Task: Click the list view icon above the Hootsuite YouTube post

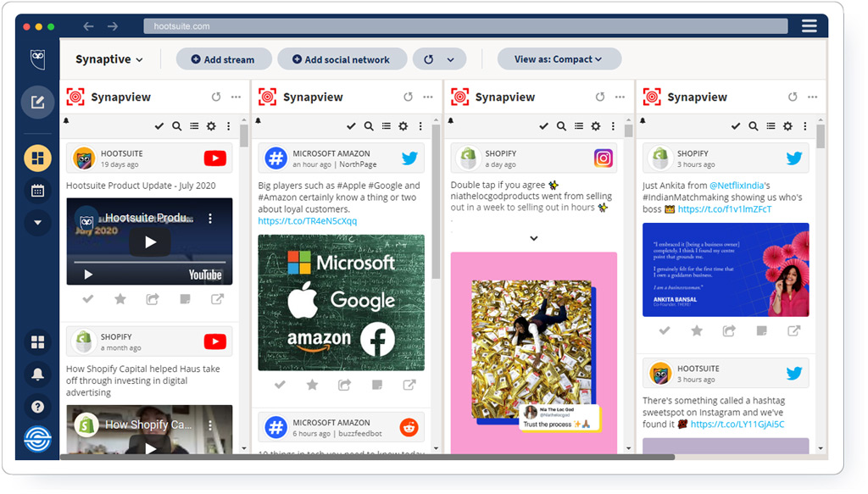Action: 194,126
